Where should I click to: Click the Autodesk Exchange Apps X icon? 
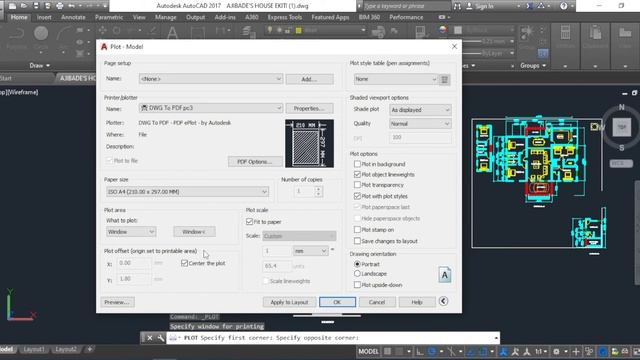(x=529, y=6)
